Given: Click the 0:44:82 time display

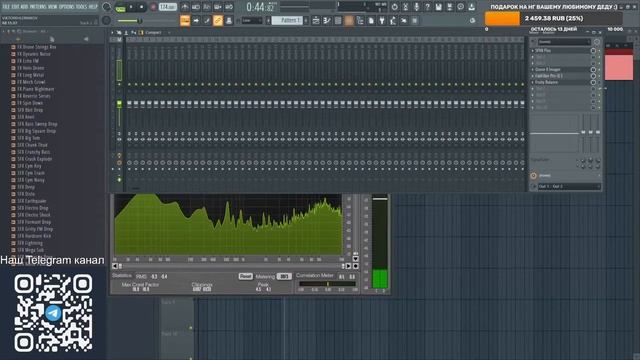Looking at the screenshot, I should [260, 7].
